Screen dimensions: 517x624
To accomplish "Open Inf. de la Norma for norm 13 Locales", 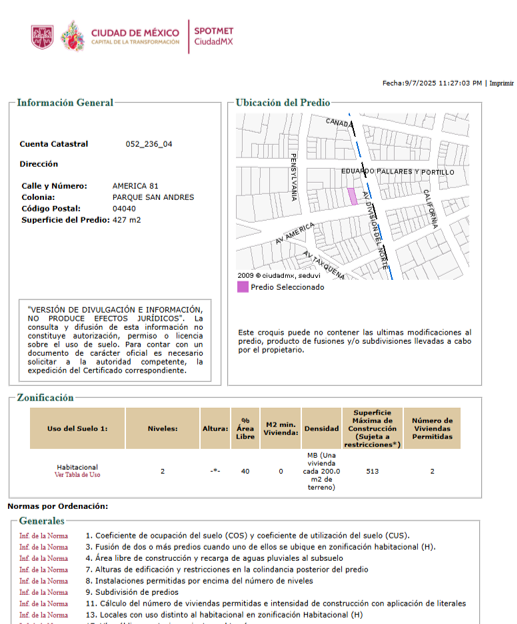I will (x=43, y=615).
